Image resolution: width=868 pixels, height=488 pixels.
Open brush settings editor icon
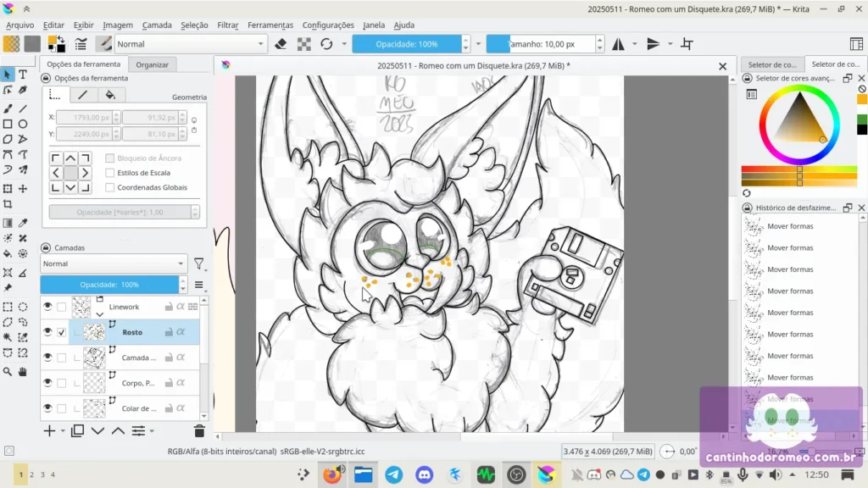tap(81, 44)
